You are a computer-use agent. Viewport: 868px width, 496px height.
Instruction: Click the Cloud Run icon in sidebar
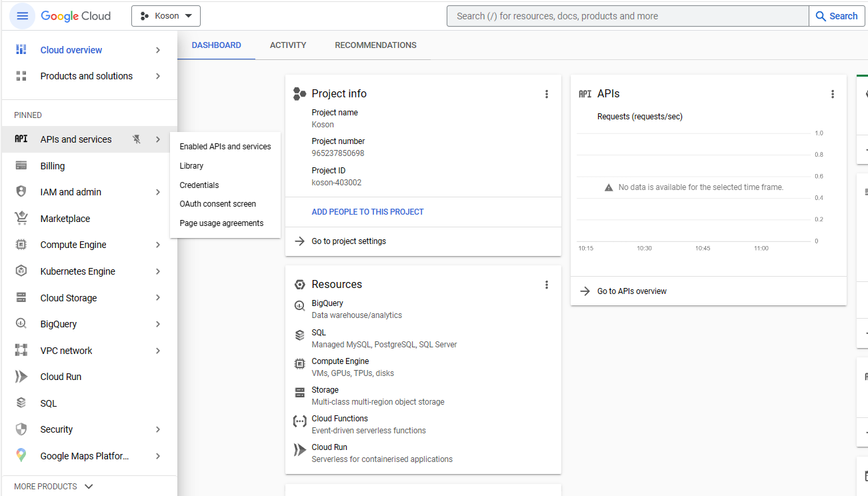21,377
